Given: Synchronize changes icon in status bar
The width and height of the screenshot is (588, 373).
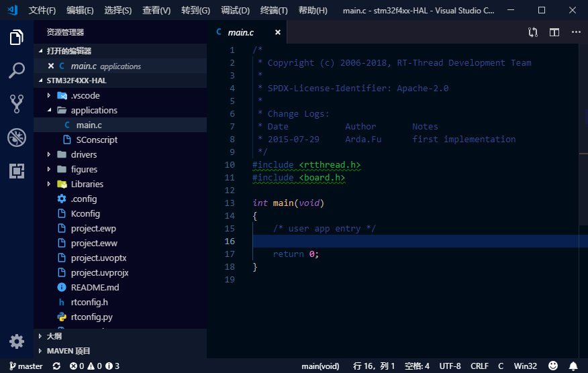Looking at the screenshot, I should [x=56, y=366].
